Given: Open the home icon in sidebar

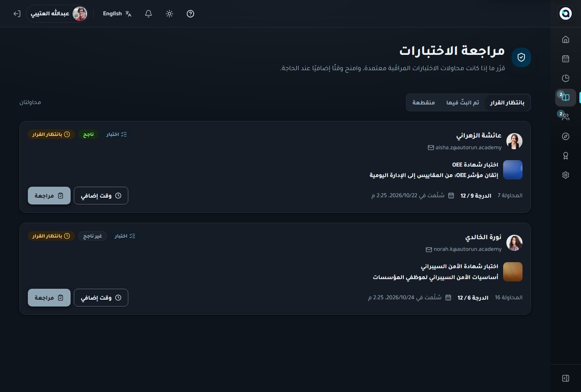Looking at the screenshot, I should (566, 40).
